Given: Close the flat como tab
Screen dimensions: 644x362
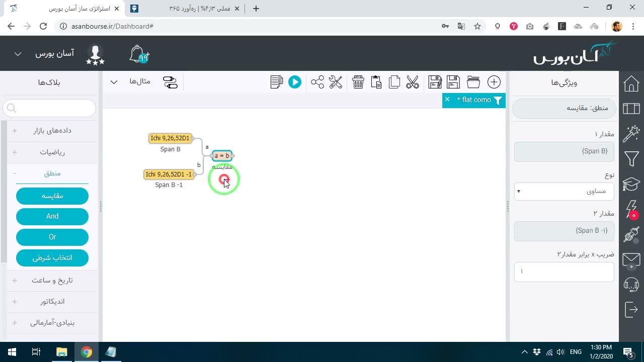Looking at the screenshot, I should click(447, 100).
